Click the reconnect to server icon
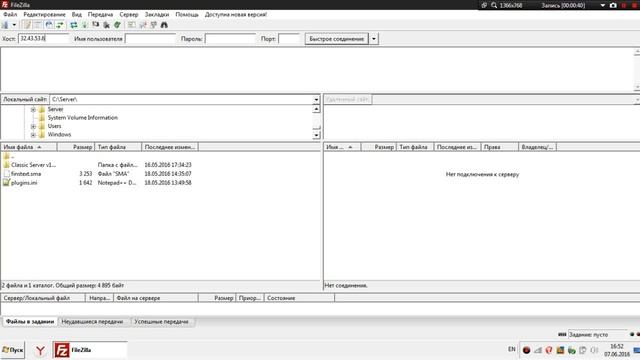 (118, 25)
